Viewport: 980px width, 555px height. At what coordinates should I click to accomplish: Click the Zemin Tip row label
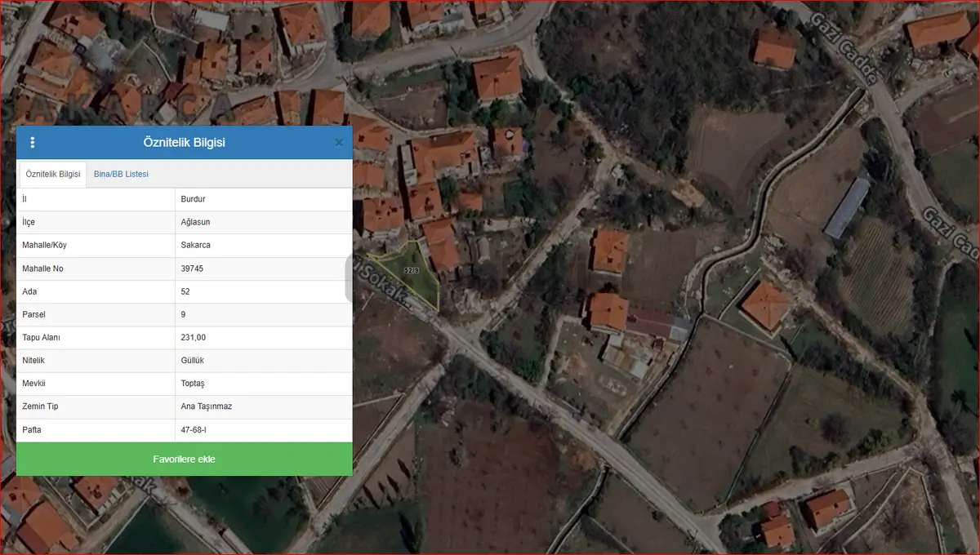click(x=40, y=406)
